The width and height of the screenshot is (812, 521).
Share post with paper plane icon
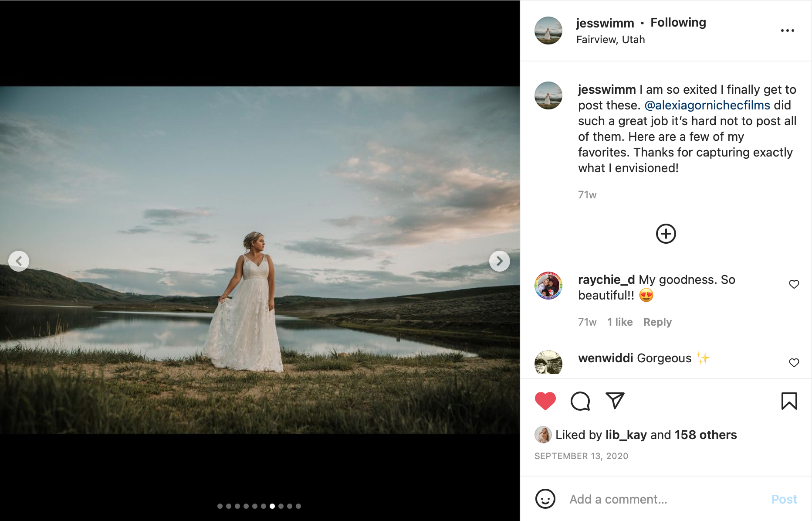[615, 401]
